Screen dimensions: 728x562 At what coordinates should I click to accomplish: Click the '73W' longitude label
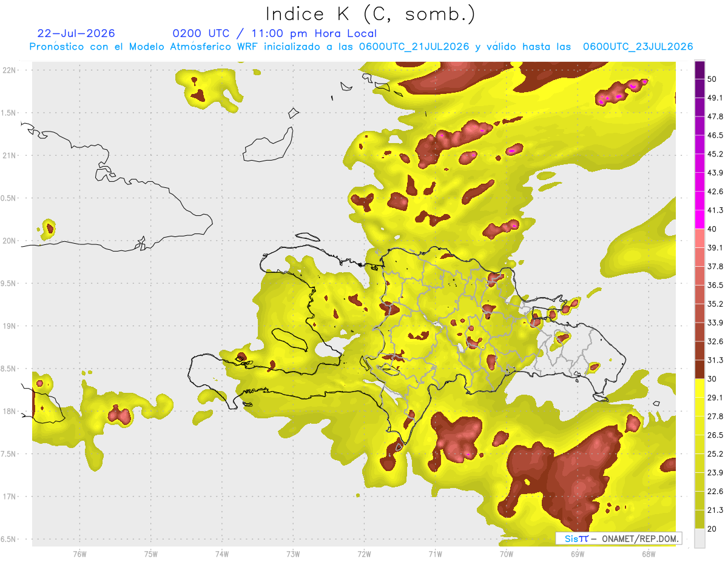(x=293, y=554)
